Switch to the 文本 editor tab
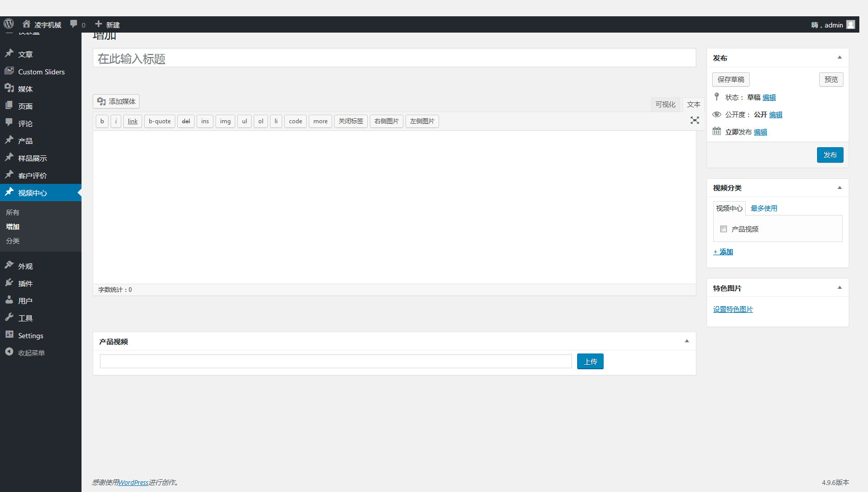The height and width of the screenshot is (492, 868). click(694, 104)
